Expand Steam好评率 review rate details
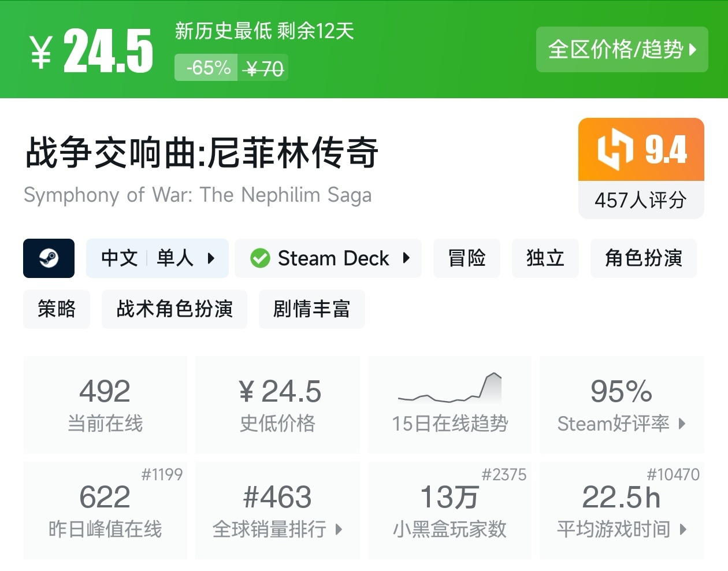The width and height of the screenshot is (728, 571). [x=682, y=424]
